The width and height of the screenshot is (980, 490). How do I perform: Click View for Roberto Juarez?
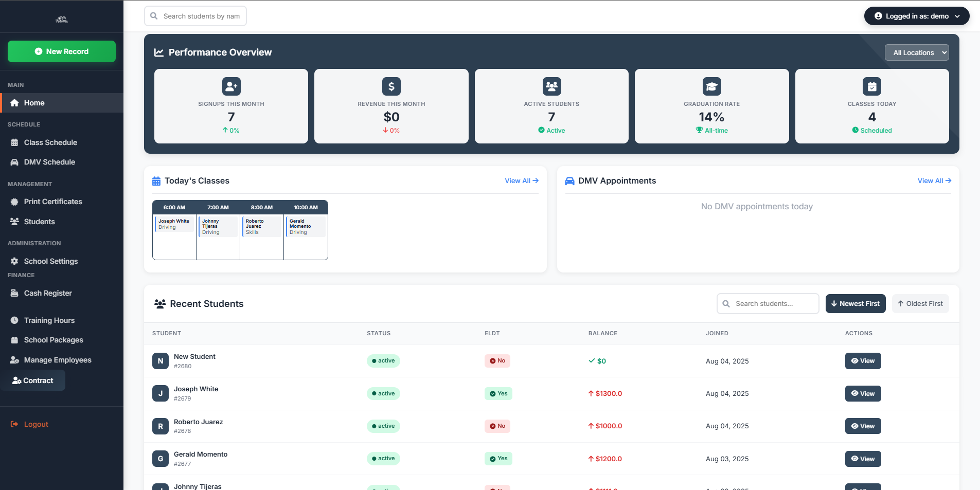[x=862, y=426]
